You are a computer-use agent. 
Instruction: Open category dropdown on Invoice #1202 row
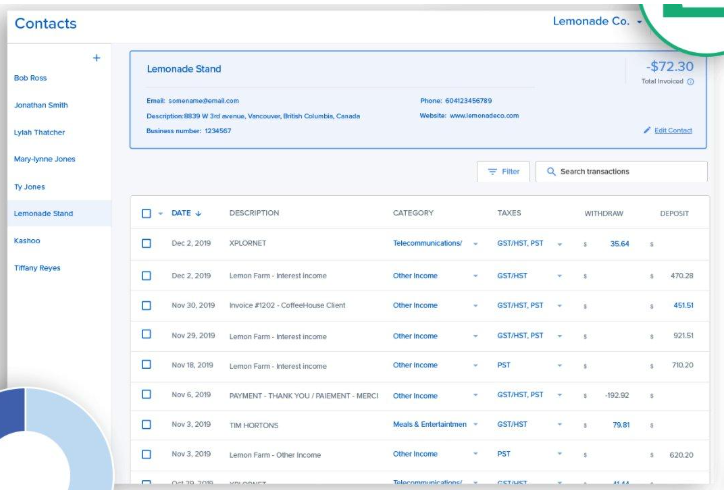[475, 306]
